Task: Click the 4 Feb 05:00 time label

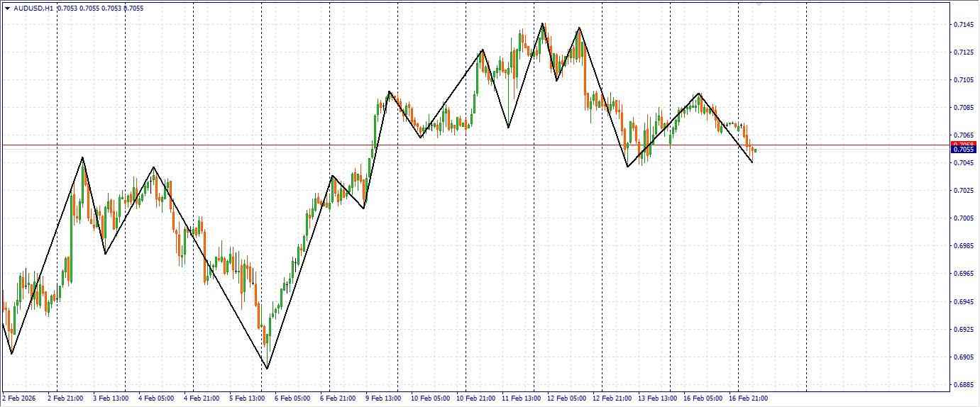Action: (x=156, y=398)
